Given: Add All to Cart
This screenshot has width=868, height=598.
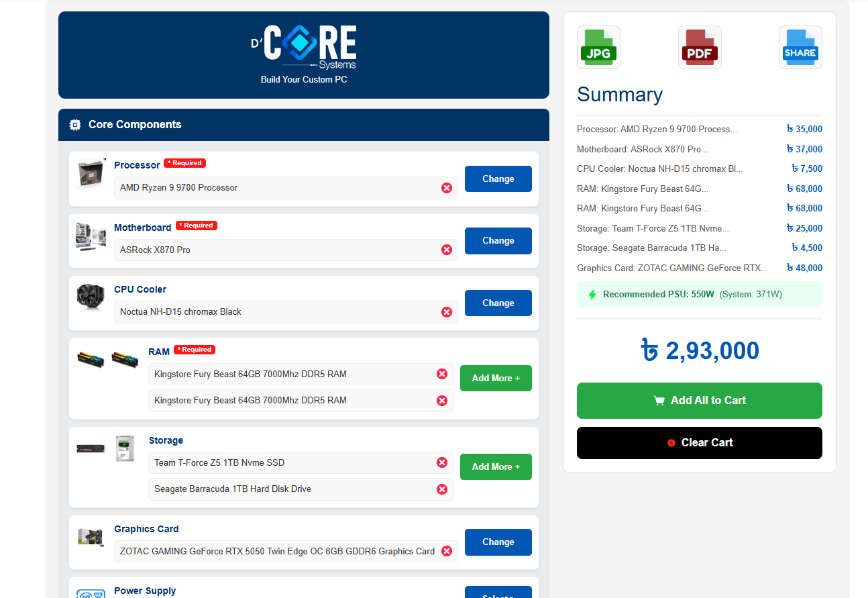Looking at the screenshot, I should (x=700, y=401).
